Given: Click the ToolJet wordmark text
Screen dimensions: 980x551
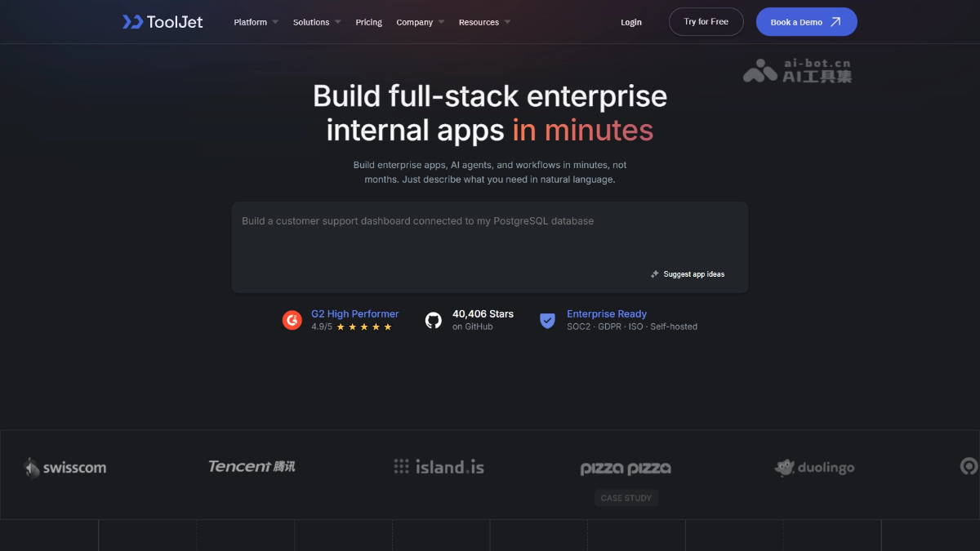Looking at the screenshot, I should tap(175, 22).
